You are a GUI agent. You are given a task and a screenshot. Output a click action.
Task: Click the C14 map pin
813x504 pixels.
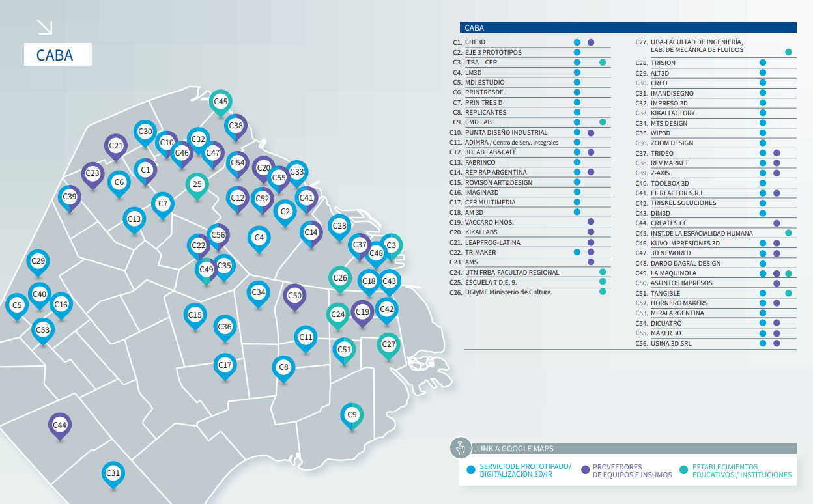point(311,234)
